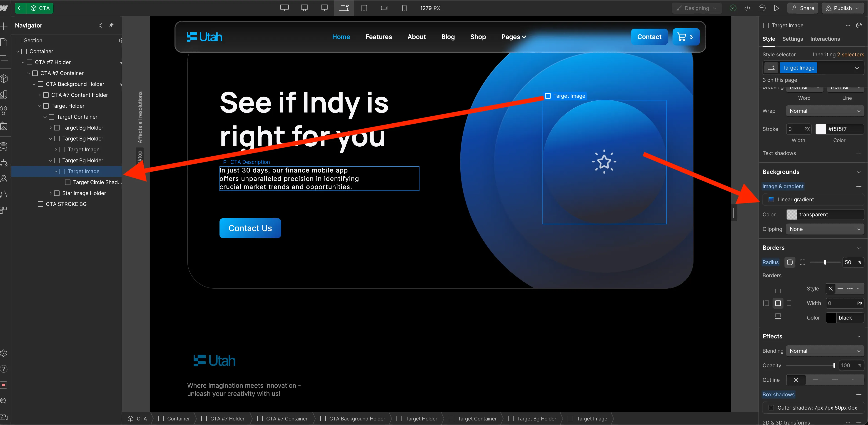Click the green back arrow button
This screenshot has width=868, height=425.
pos(20,8)
